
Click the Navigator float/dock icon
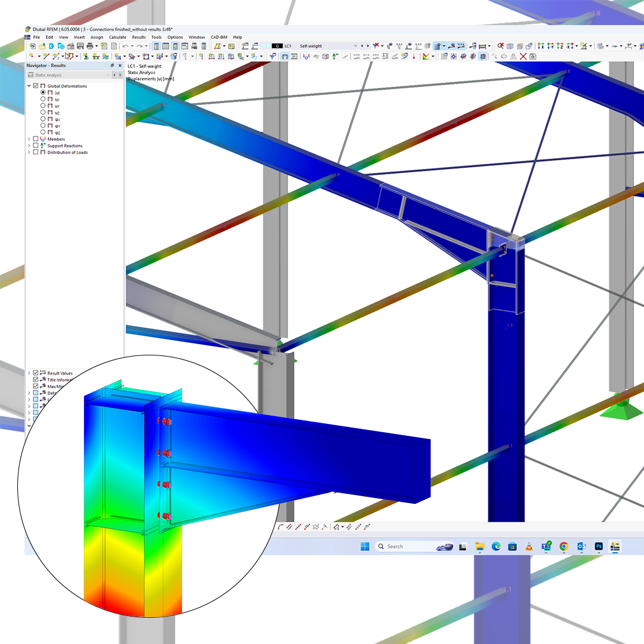click(x=112, y=66)
